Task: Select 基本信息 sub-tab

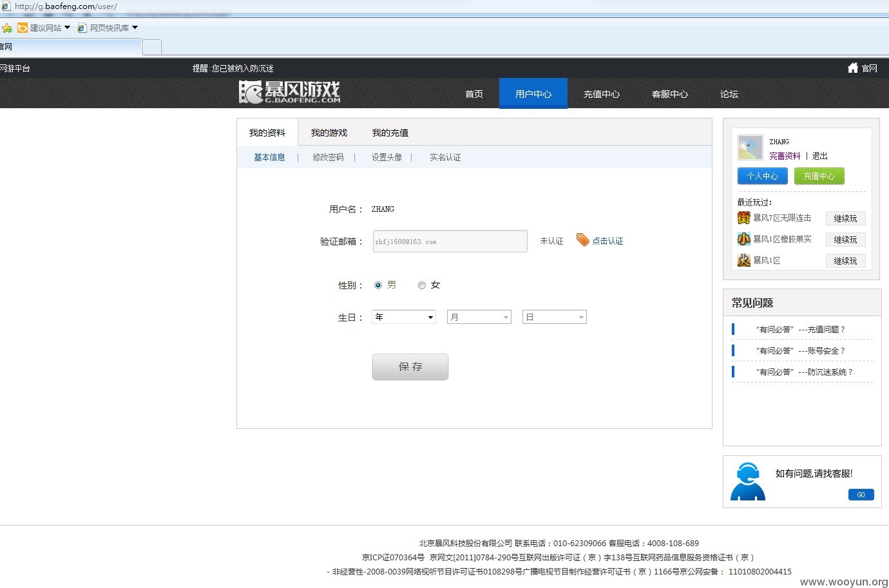Action: click(269, 157)
